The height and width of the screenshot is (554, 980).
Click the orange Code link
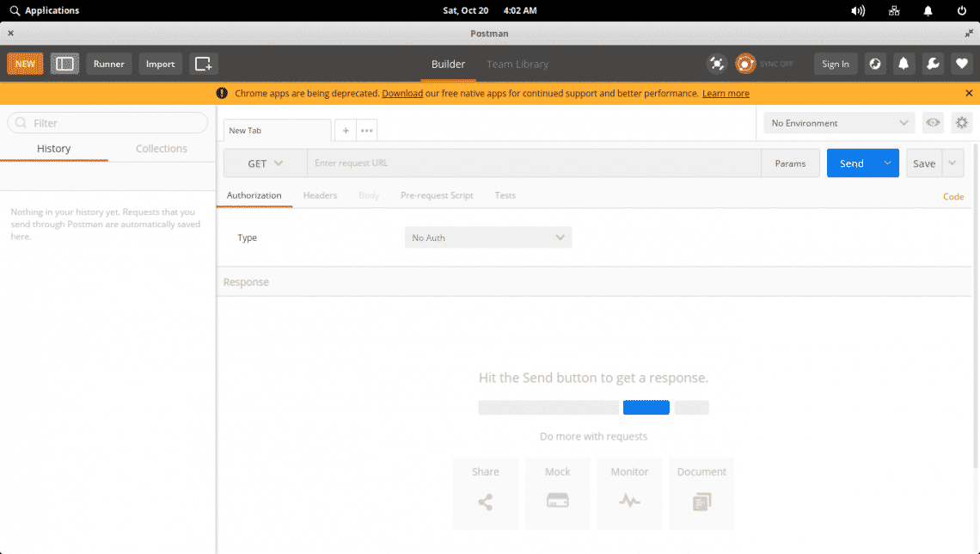pyautogui.click(x=953, y=196)
